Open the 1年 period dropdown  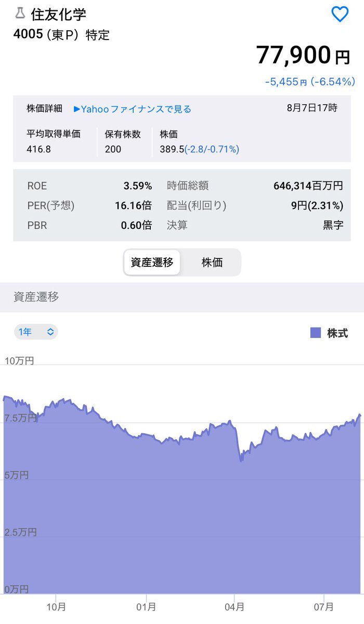click(x=36, y=332)
